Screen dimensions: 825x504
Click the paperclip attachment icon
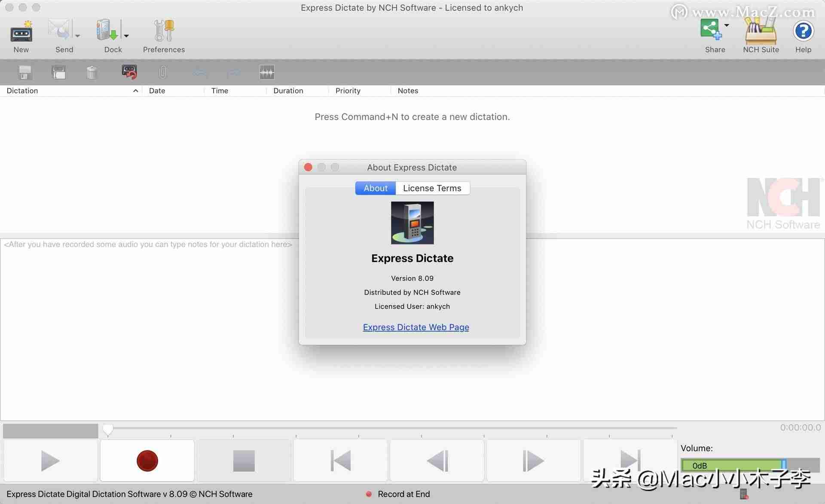163,72
